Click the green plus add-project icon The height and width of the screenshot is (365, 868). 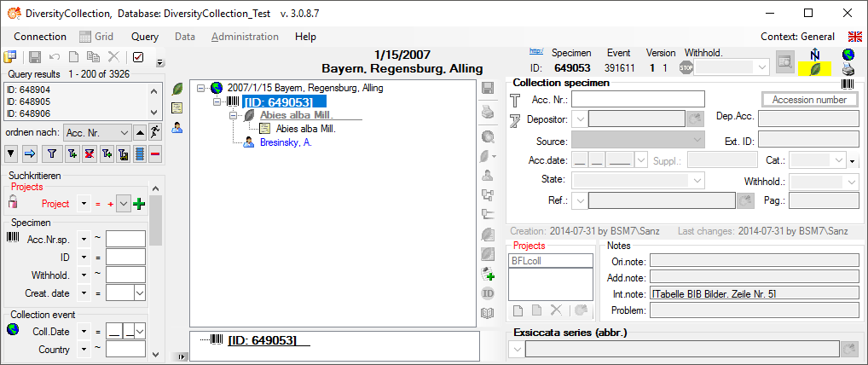point(139,204)
